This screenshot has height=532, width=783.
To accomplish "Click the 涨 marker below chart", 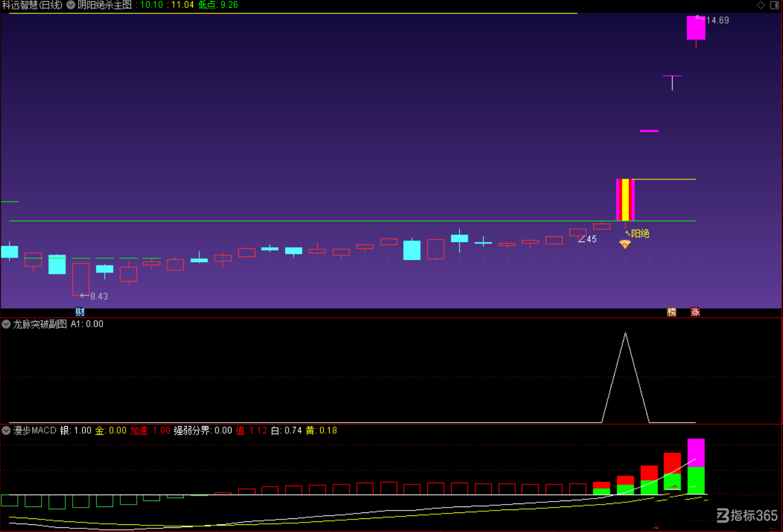I will coord(695,312).
